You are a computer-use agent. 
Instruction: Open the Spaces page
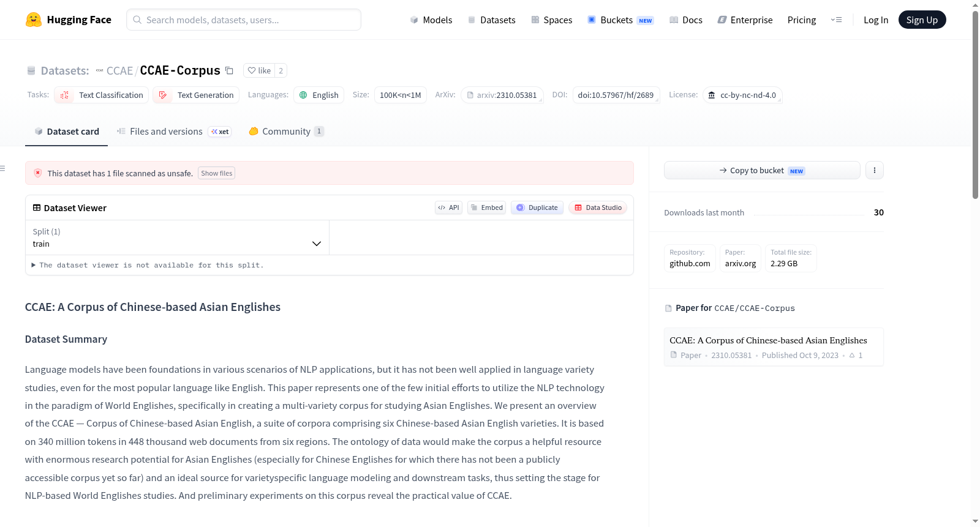pyautogui.click(x=551, y=20)
